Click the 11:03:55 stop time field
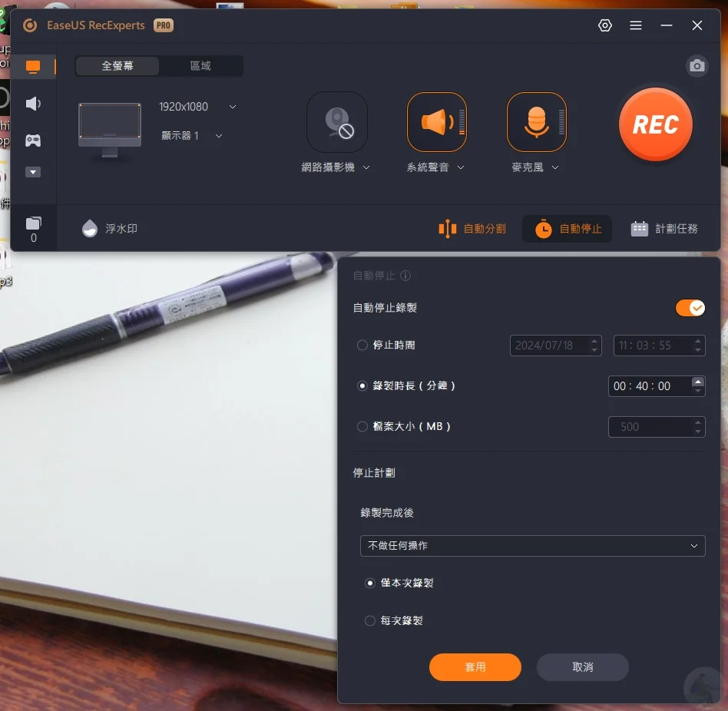728x711 pixels. coord(660,346)
